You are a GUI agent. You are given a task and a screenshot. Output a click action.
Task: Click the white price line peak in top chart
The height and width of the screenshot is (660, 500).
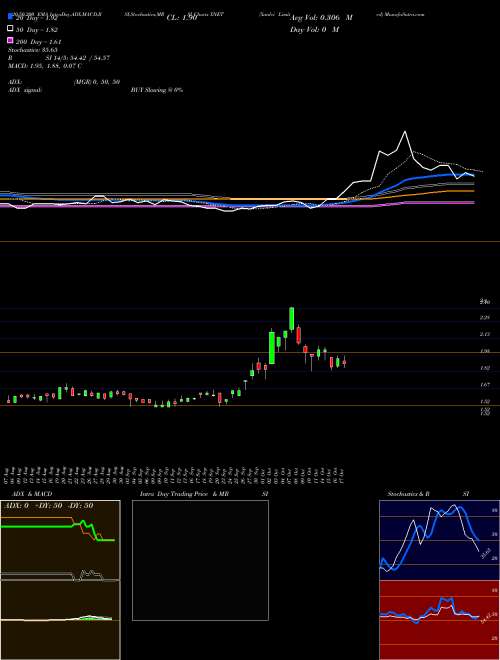point(405,132)
